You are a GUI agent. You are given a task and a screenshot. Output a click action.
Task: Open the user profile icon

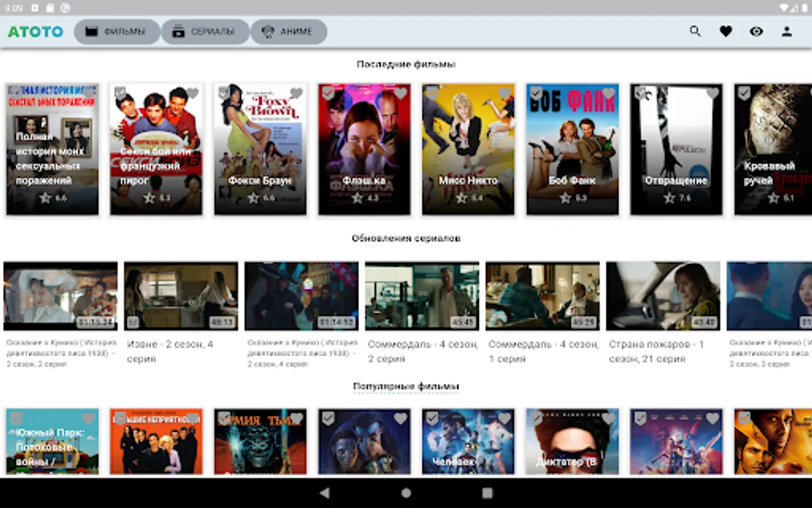click(787, 31)
